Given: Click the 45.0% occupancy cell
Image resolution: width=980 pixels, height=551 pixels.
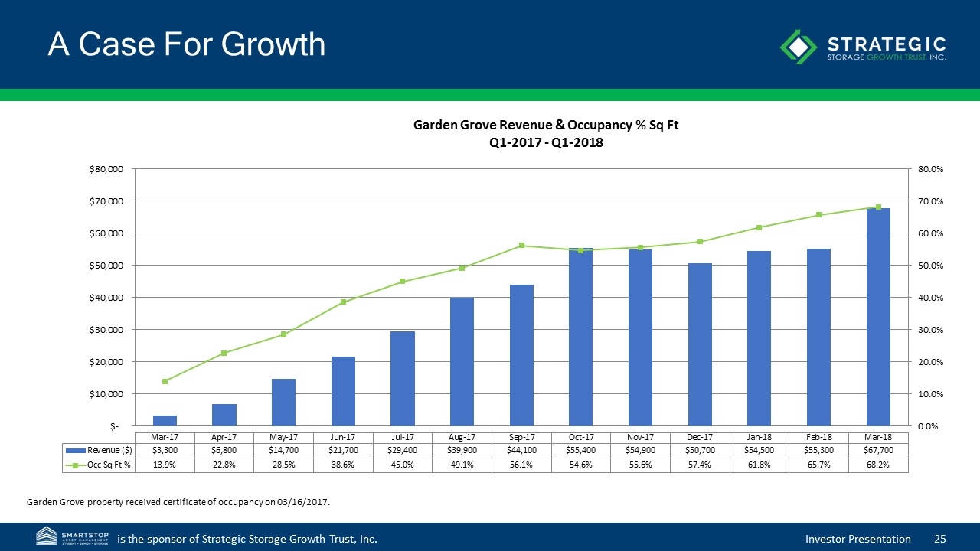Looking at the screenshot, I should [403, 466].
